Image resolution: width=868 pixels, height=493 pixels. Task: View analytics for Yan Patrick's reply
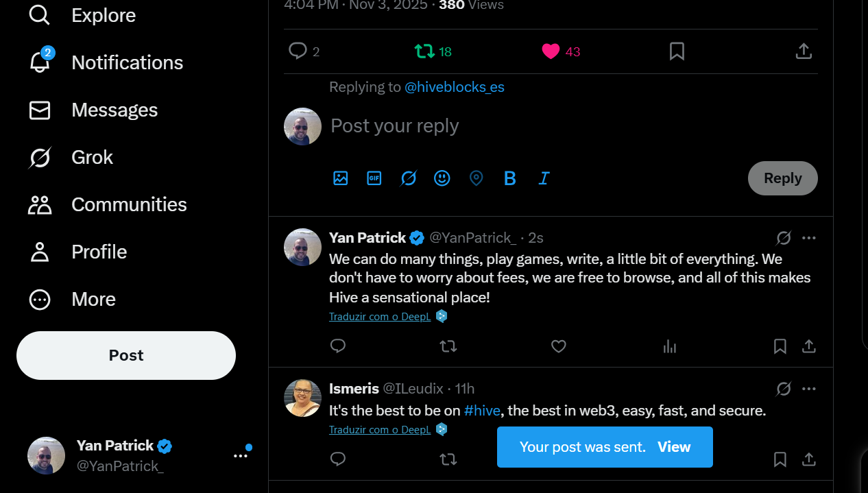(x=670, y=347)
